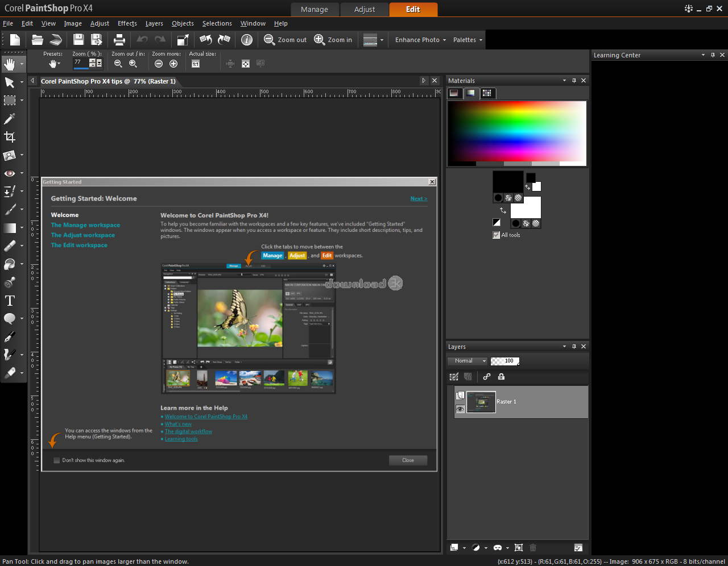
Task: Switch to the Manage workspace tab
Action: 315,10
